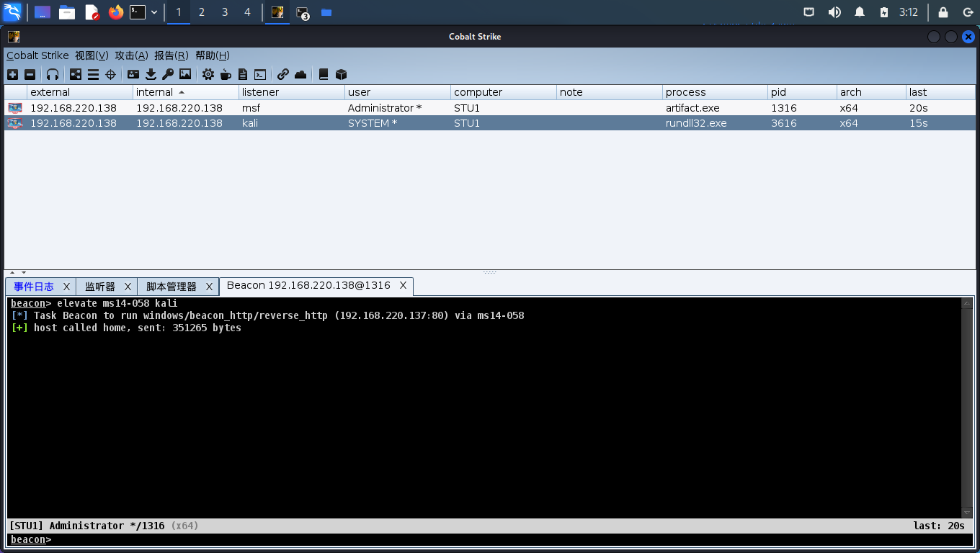
Task: Click the cube About icon in toolbar
Action: pyautogui.click(x=341, y=74)
